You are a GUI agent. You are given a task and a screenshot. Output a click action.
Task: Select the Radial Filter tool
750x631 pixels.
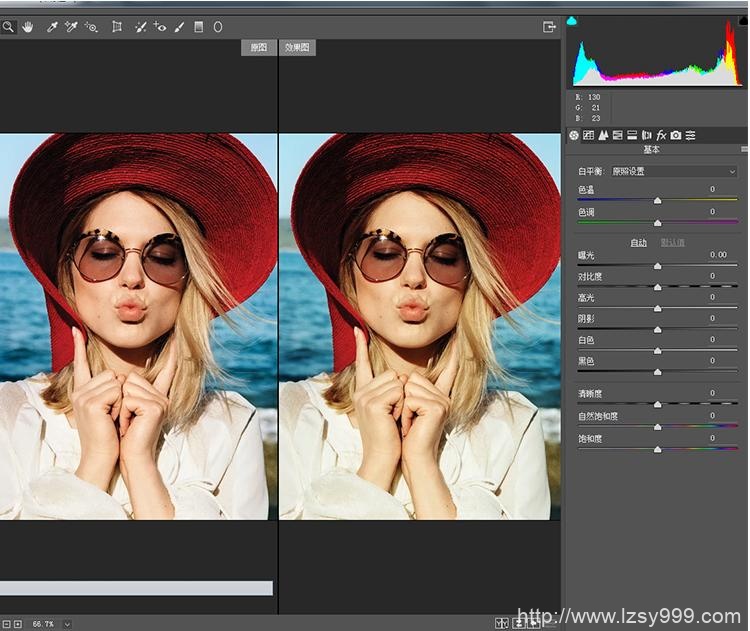[x=218, y=27]
